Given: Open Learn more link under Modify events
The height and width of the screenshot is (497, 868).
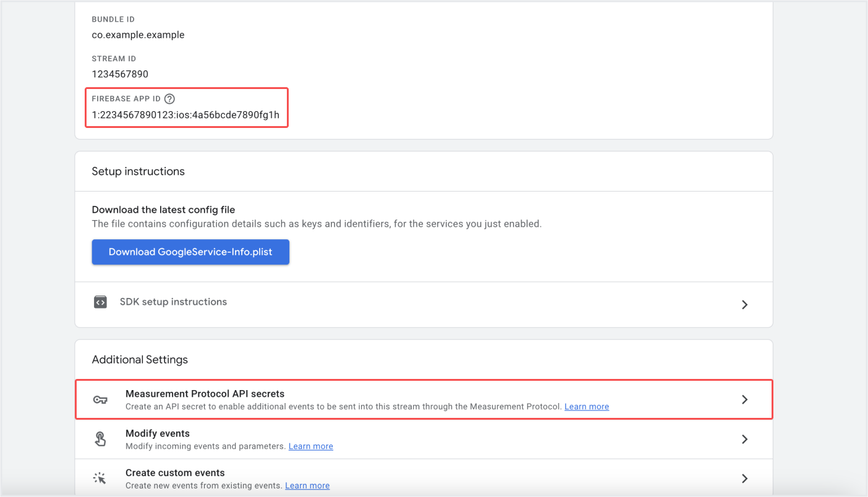Looking at the screenshot, I should [311, 446].
